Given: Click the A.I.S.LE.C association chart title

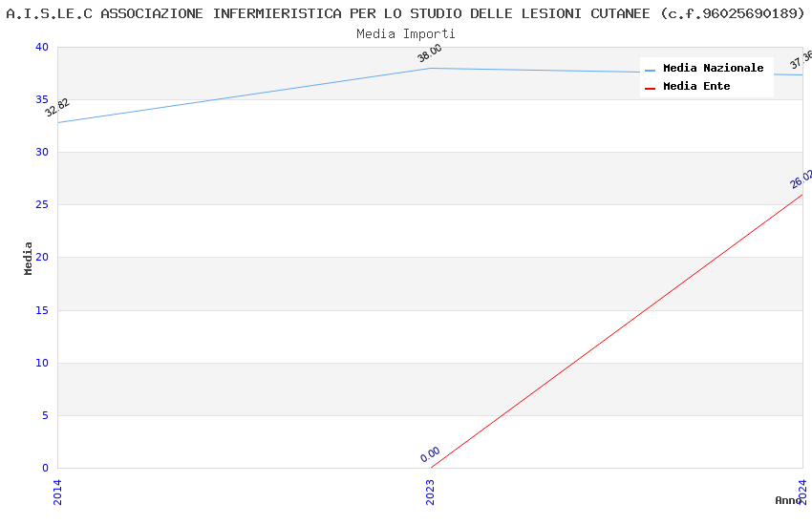Looking at the screenshot, I should 406,13.
